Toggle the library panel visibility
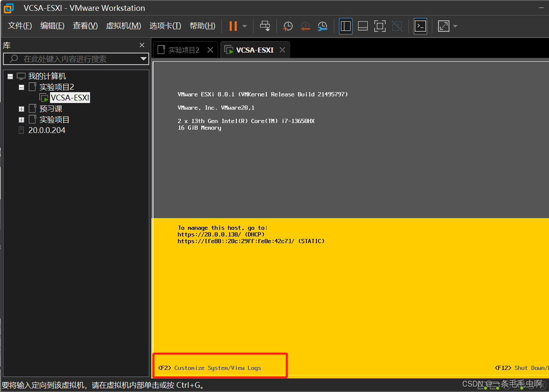Viewport: 549px width, 392px height. pos(346,26)
